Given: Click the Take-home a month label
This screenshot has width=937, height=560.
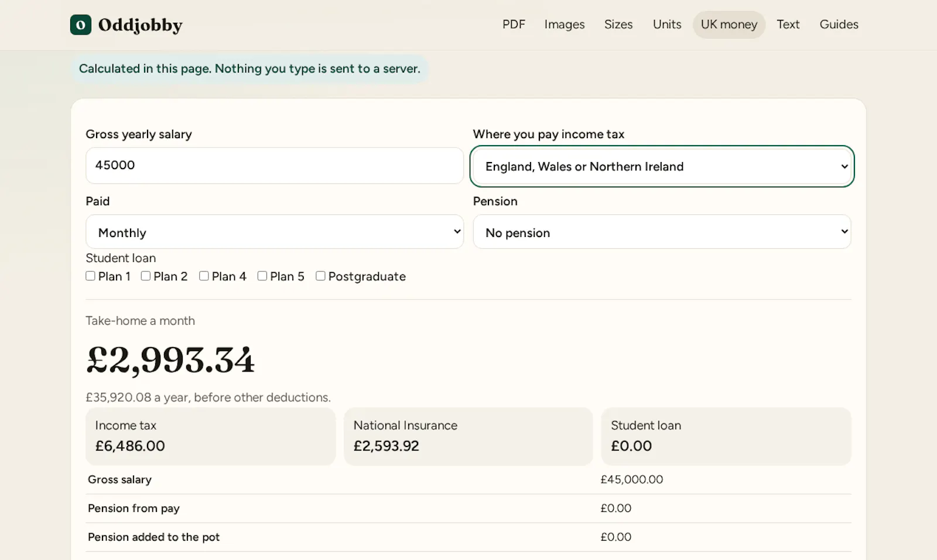Looking at the screenshot, I should coord(140,321).
